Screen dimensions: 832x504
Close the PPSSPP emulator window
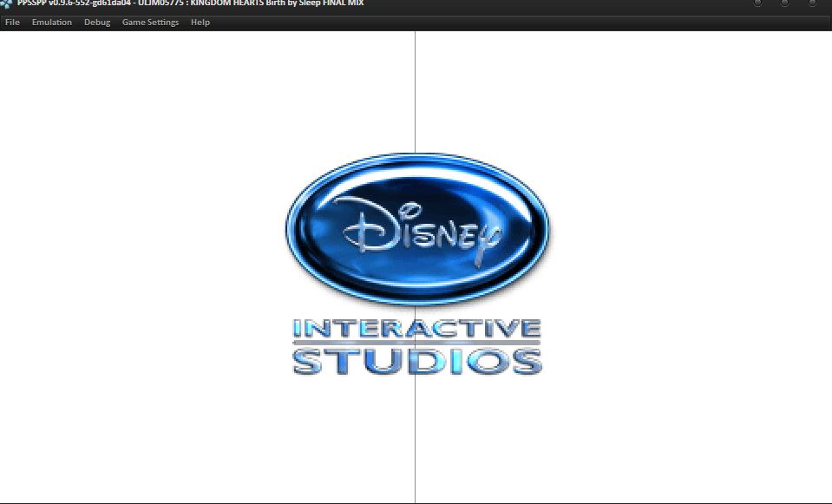(x=812, y=3)
